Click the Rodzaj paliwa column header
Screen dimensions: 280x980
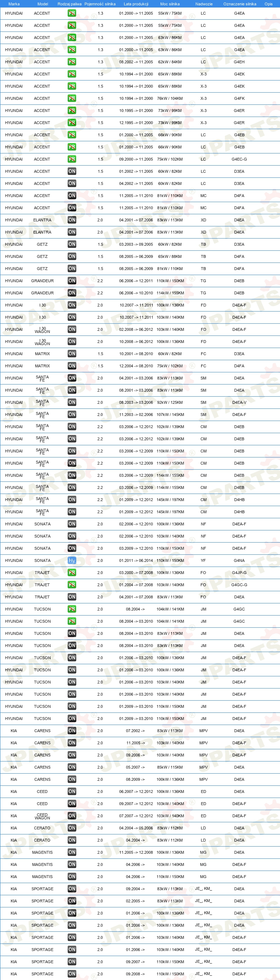tap(69, 4)
